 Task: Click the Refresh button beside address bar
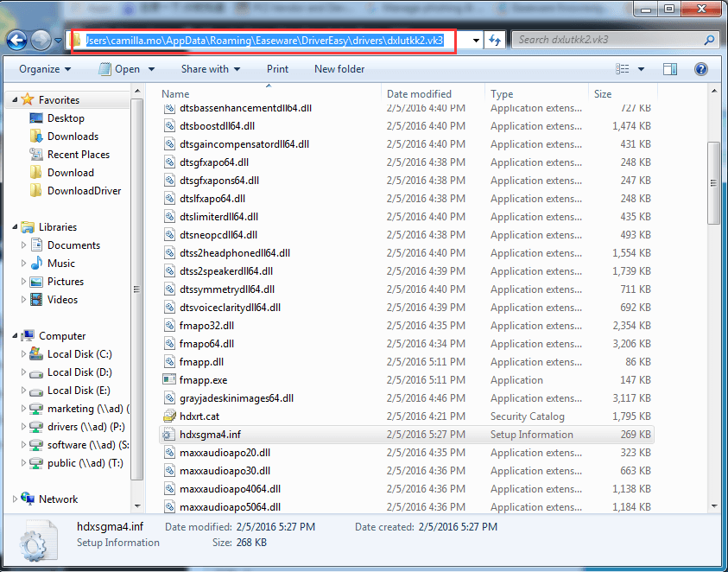tap(496, 41)
